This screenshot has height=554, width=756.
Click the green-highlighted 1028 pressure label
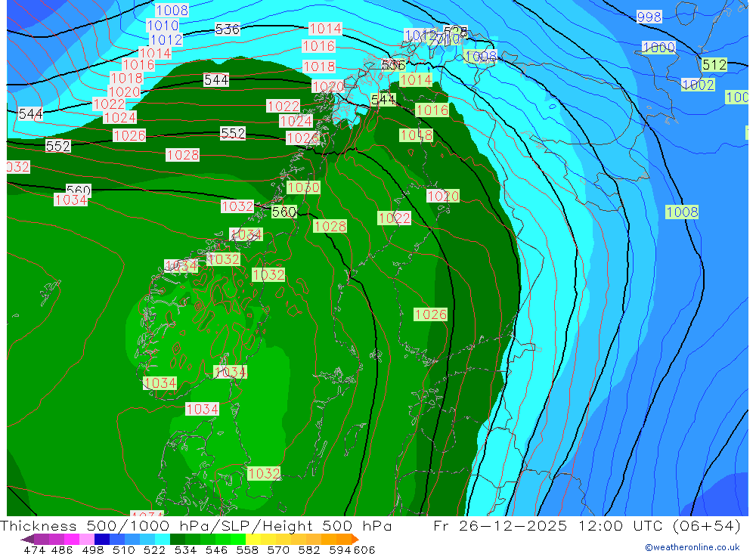pos(330,226)
